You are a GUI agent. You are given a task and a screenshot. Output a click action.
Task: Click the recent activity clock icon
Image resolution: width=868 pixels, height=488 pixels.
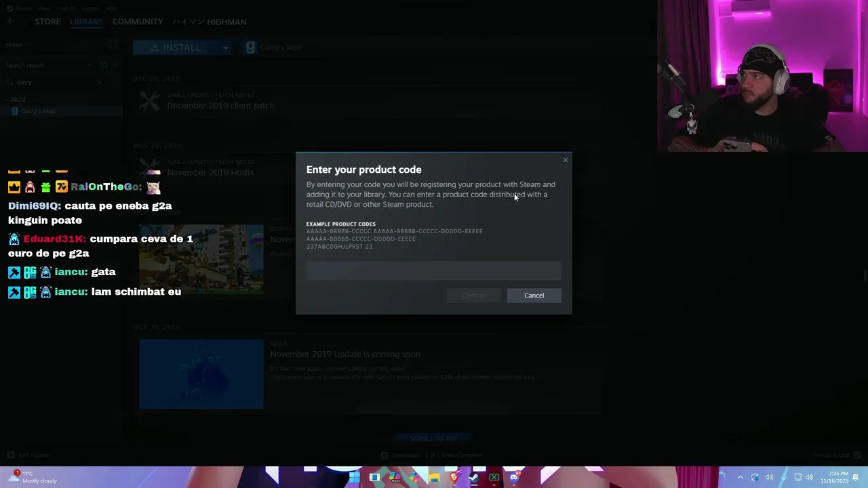(103, 65)
